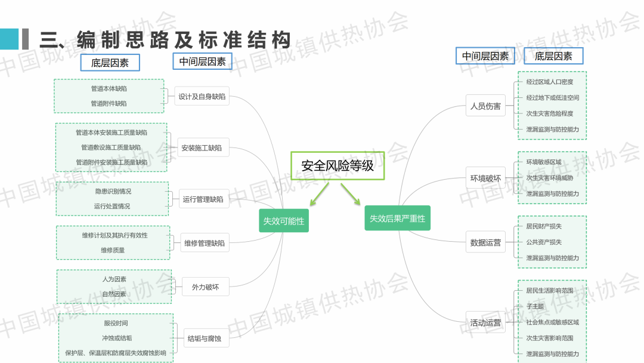The height and width of the screenshot is (363, 644).
Task: Select the 人员伤害 node
Action: pyautogui.click(x=485, y=106)
